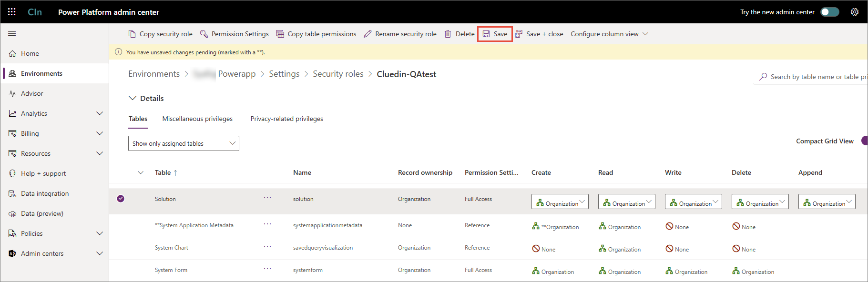Open Solution Write privilege dropdown
The height and width of the screenshot is (282, 868).
[694, 201]
